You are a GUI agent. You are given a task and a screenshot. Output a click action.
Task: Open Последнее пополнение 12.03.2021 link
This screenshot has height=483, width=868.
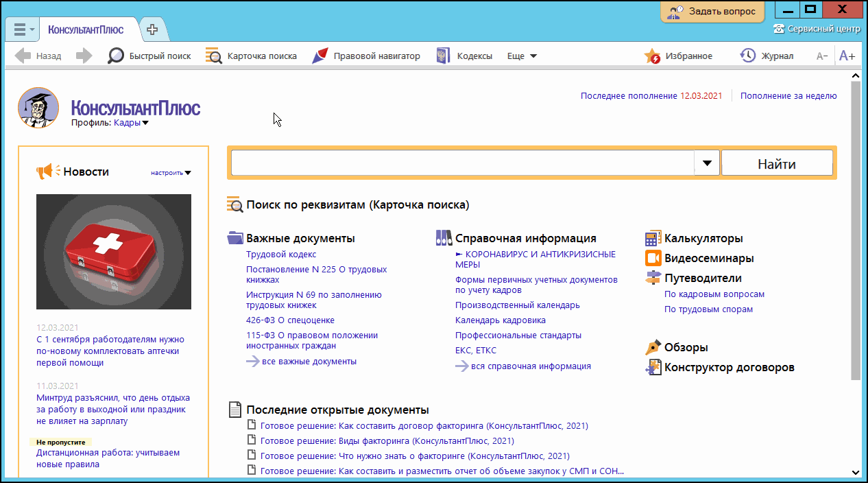click(x=651, y=96)
